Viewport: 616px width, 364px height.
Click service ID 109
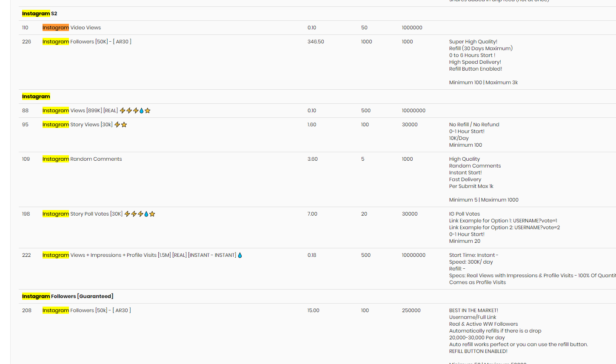[26, 159]
